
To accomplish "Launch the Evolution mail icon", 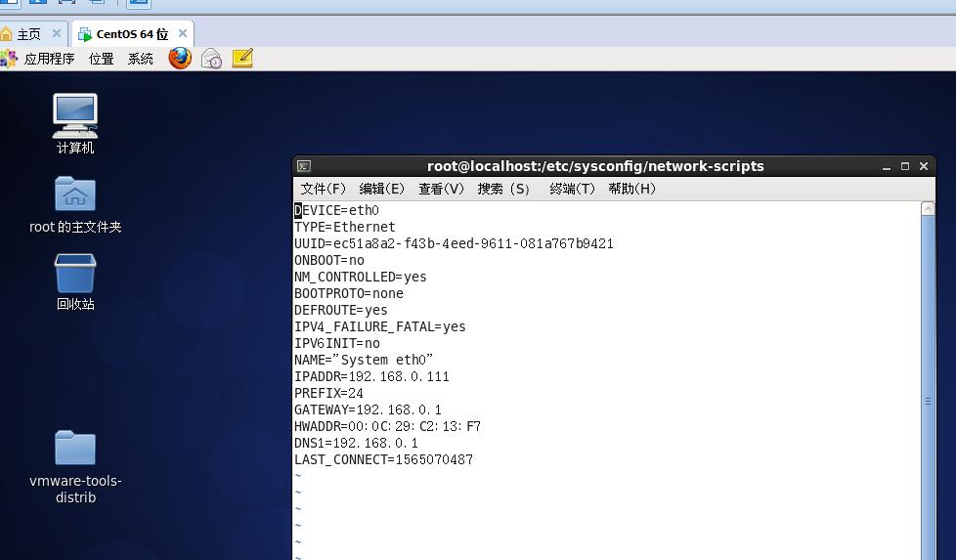I will coord(211,59).
